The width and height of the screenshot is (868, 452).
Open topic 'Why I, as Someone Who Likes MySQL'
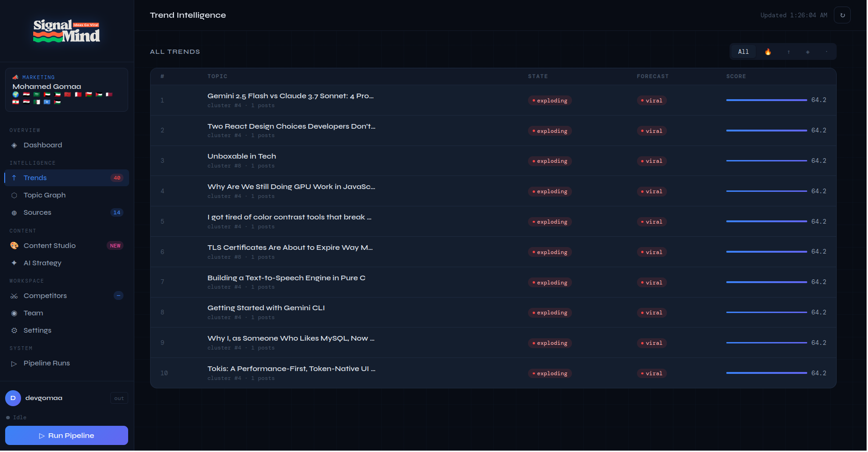click(x=291, y=338)
